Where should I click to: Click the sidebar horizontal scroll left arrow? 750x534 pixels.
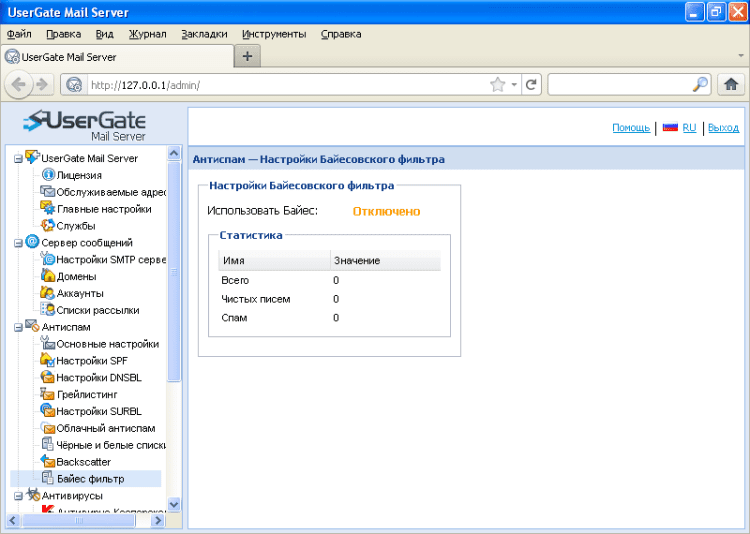[13, 520]
